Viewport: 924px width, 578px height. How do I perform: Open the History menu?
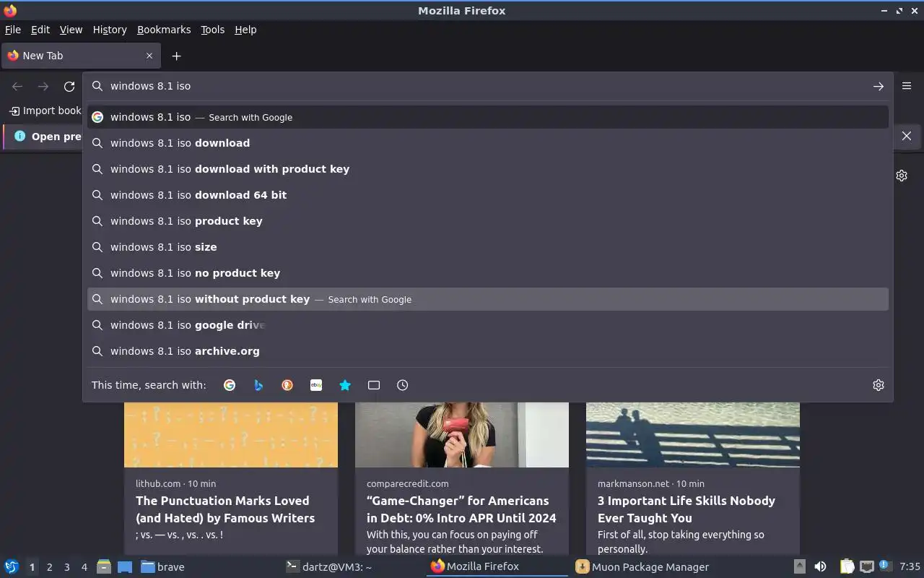110,30
